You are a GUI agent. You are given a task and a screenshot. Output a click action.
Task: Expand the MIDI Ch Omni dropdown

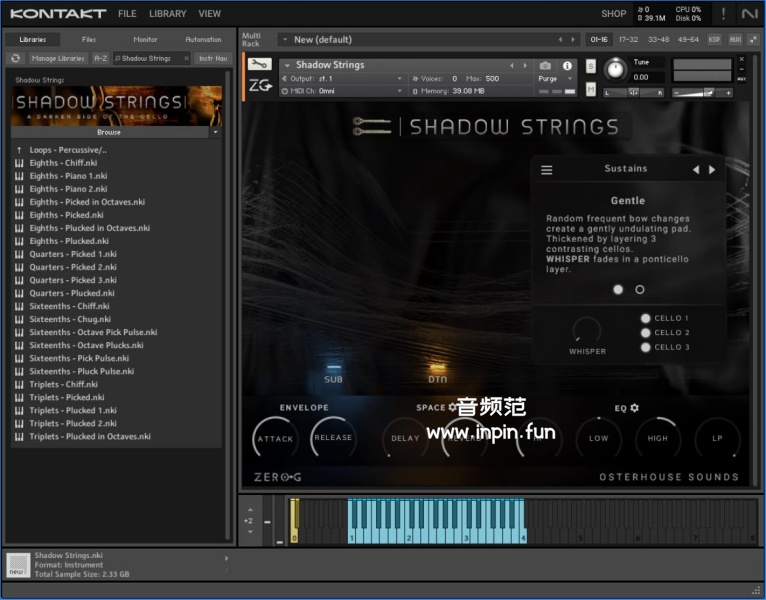pos(401,91)
